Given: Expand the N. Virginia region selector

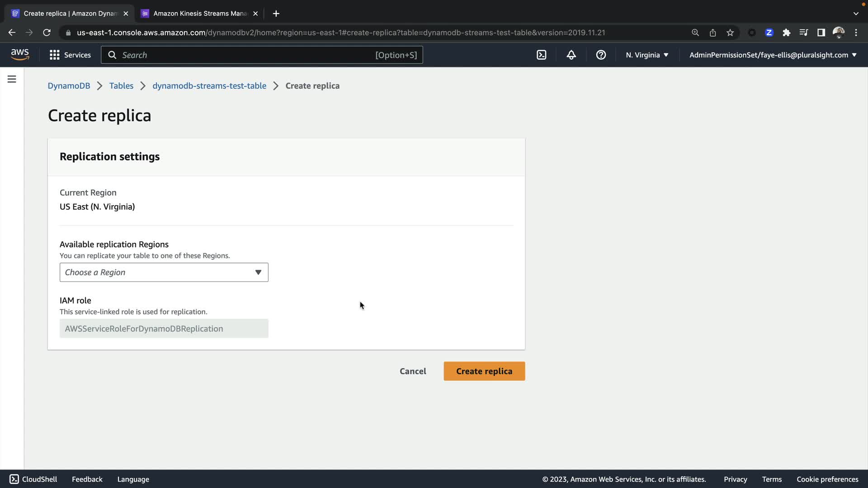Looking at the screenshot, I should coord(647,55).
